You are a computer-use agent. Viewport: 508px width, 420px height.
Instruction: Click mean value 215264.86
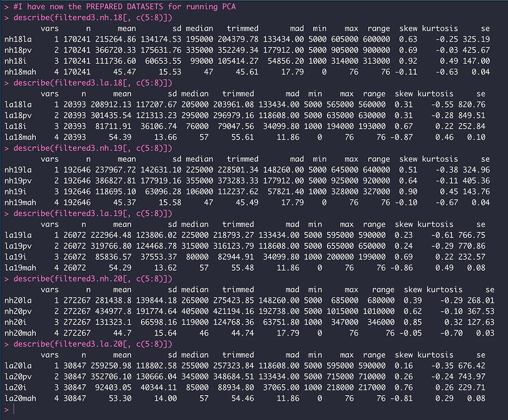click(116, 39)
